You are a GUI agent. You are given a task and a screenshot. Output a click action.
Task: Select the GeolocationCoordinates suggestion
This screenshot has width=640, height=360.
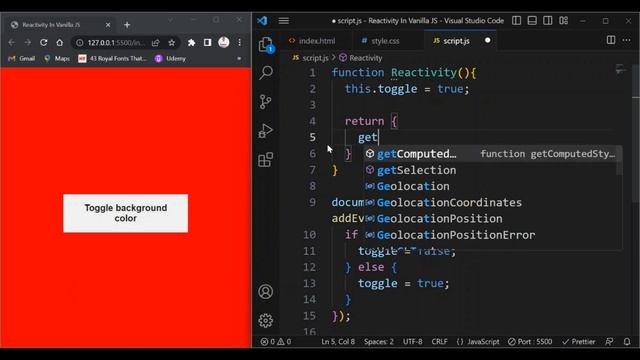point(493,202)
